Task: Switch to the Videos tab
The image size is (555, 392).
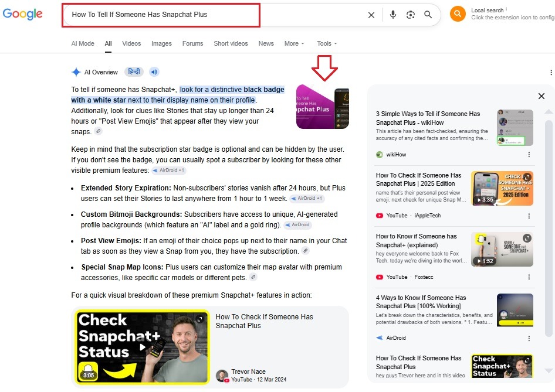Action: click(131, 43)
